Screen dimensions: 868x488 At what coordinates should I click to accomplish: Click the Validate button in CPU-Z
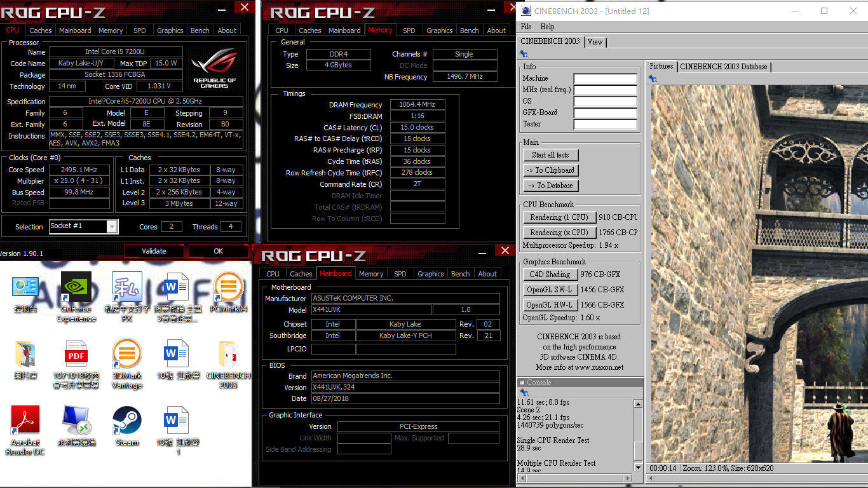(x=154, y=251)
